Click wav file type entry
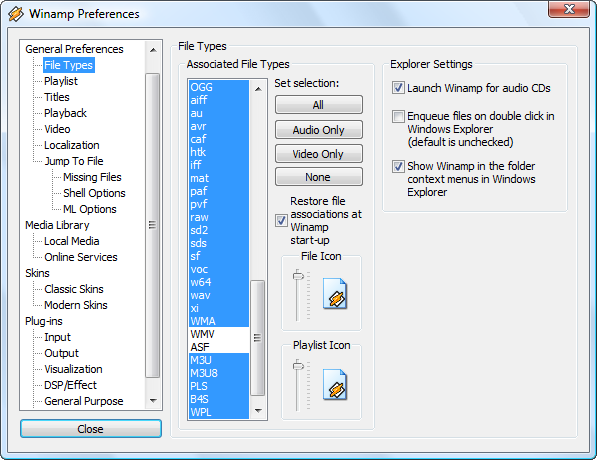Screen dimensions: 597x460 (219, 295)
